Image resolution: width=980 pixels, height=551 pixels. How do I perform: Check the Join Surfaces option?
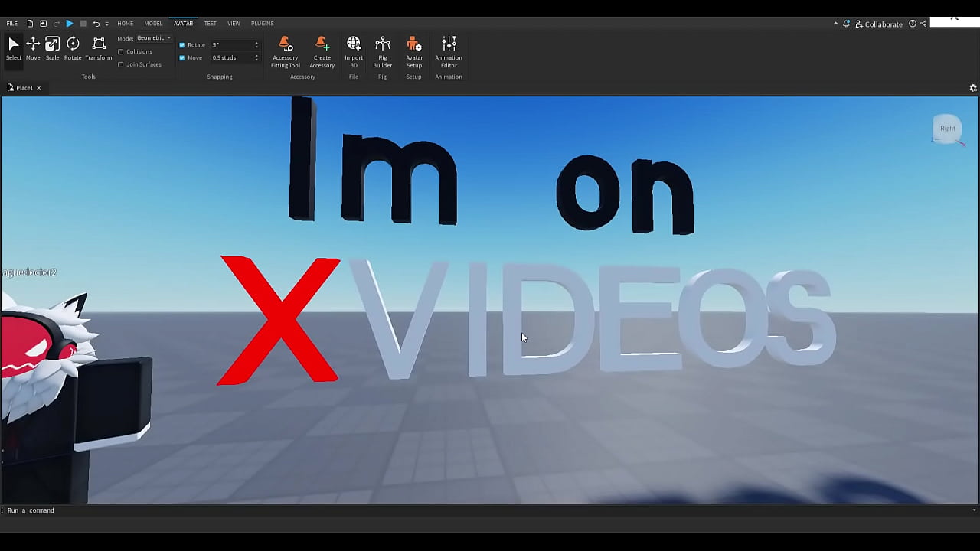pos(121,64)
